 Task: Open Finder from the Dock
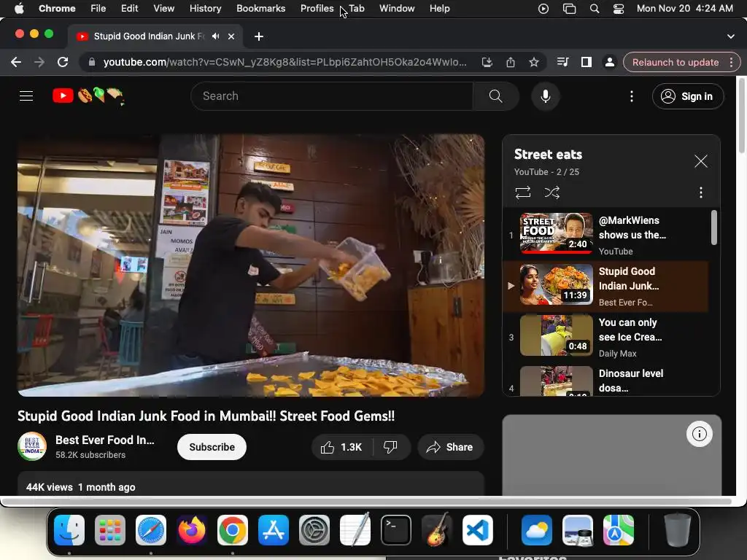click(x=69, y=530)
